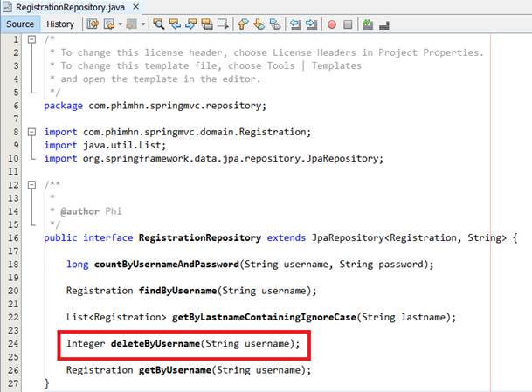Open the Back icon dropdown arrow

[120, 24]
